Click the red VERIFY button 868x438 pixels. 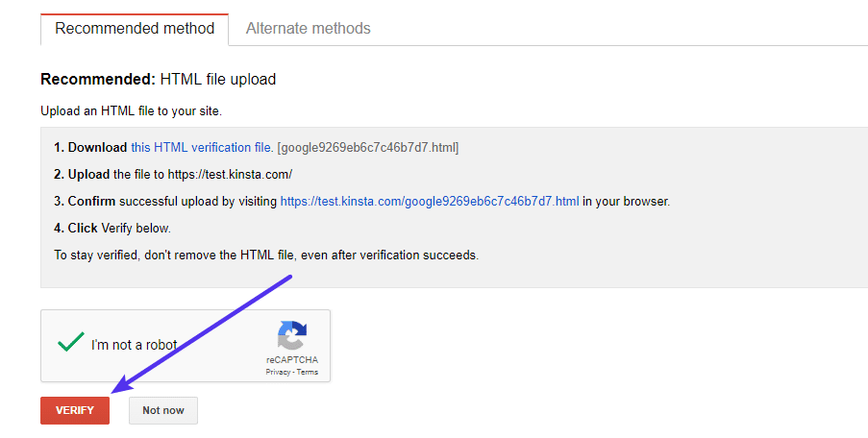(x=75, y=410)
